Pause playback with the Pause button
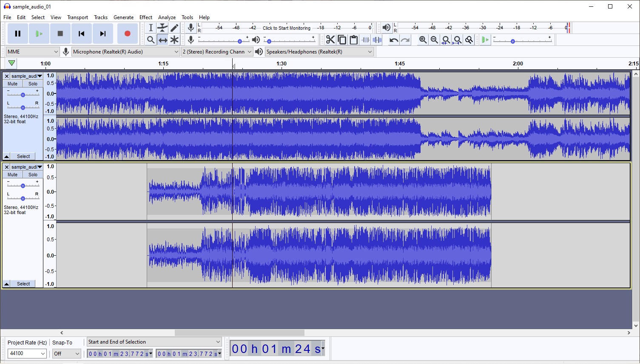The width and height of the screenshot is (640, 364). coord(17,34)
